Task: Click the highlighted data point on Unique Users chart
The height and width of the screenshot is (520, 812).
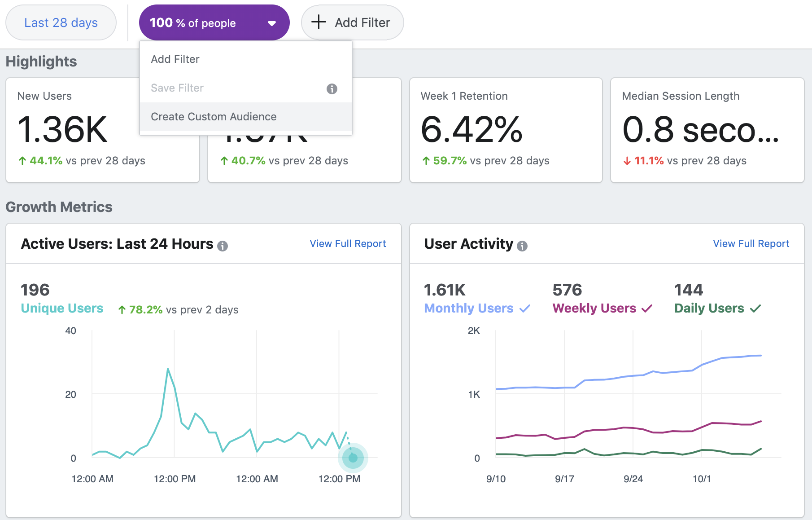Action: coord(353,457)
